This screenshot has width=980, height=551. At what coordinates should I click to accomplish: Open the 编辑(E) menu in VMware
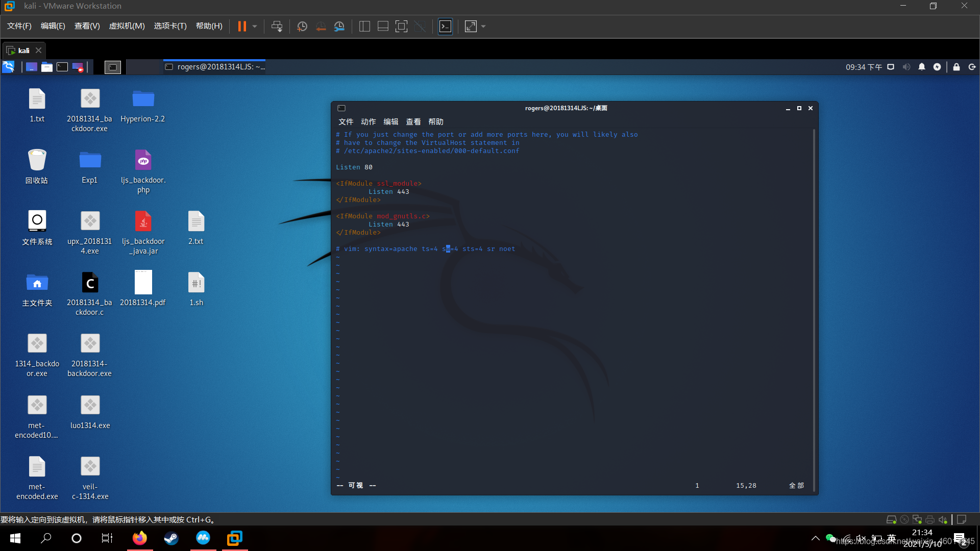tap(53, 26)
